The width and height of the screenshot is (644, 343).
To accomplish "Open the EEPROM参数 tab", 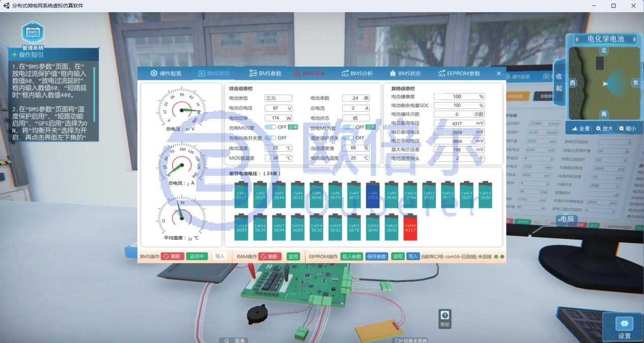I will [x=459, y=73].
